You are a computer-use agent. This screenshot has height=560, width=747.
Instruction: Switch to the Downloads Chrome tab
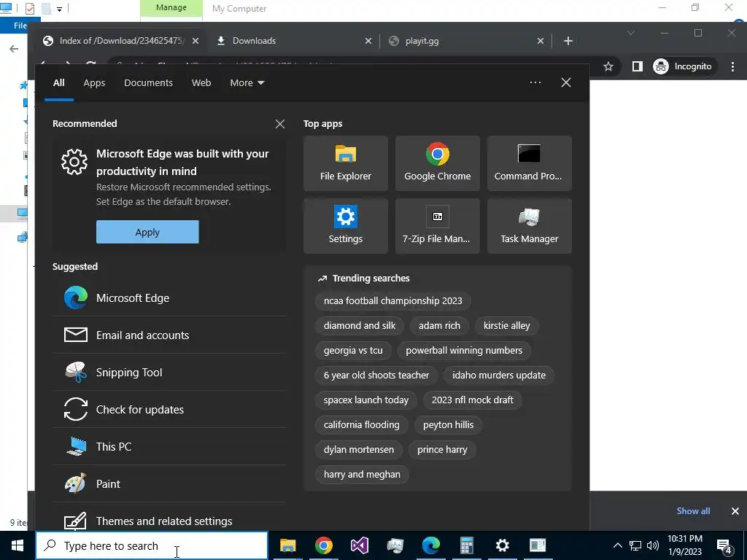[293, 41]
